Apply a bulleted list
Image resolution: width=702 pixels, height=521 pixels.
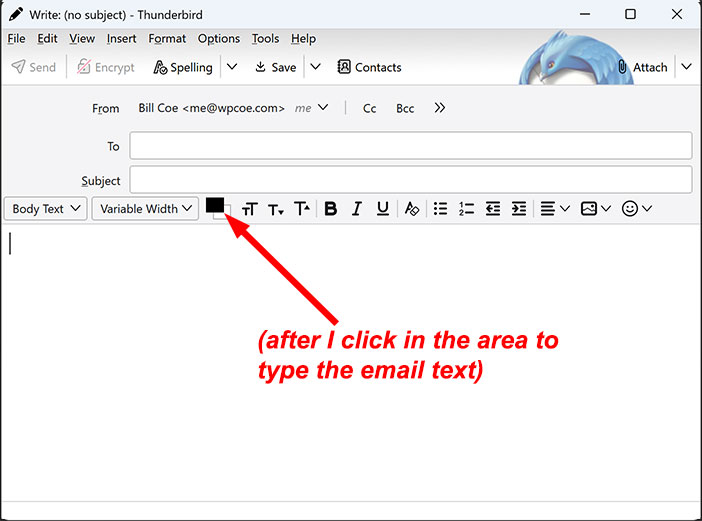(x=441, y=209)
